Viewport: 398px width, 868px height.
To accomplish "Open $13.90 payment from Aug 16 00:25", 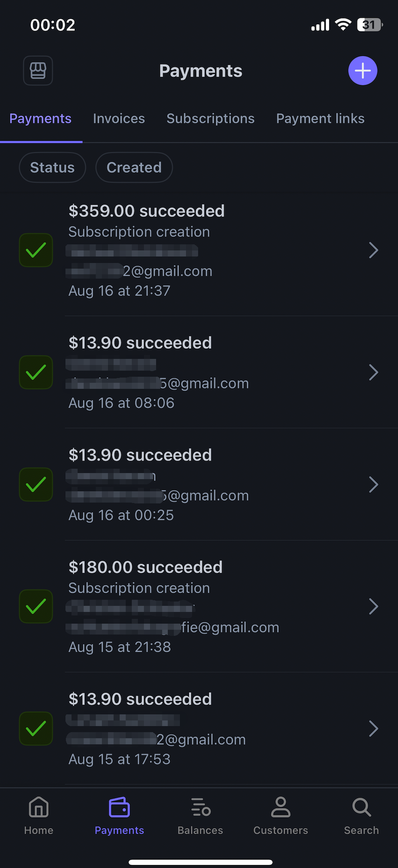I will [x=199, y=484].
